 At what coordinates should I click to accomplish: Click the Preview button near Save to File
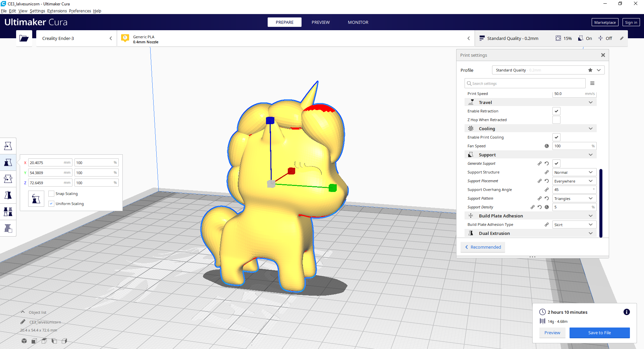(x=552, y=333)
